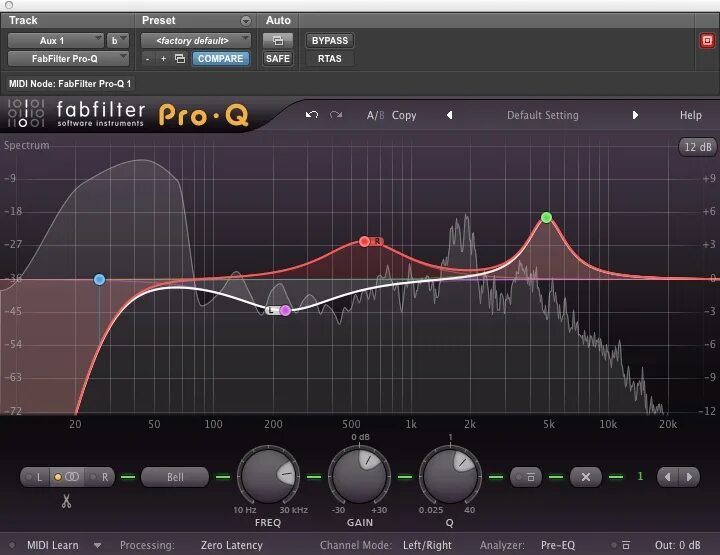Toggle the MIDI Learn indicator light
Screen dimensions: 720x555
click(12, 545)
